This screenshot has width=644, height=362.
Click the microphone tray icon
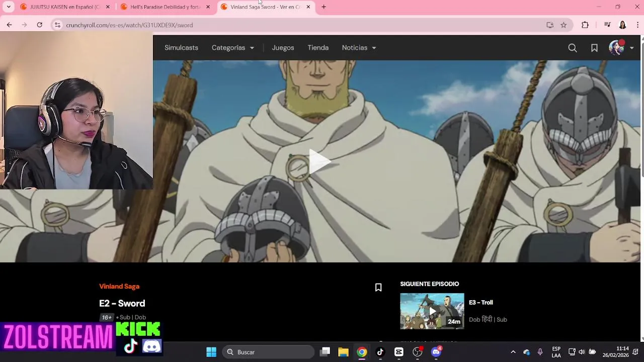coord(540,352)
